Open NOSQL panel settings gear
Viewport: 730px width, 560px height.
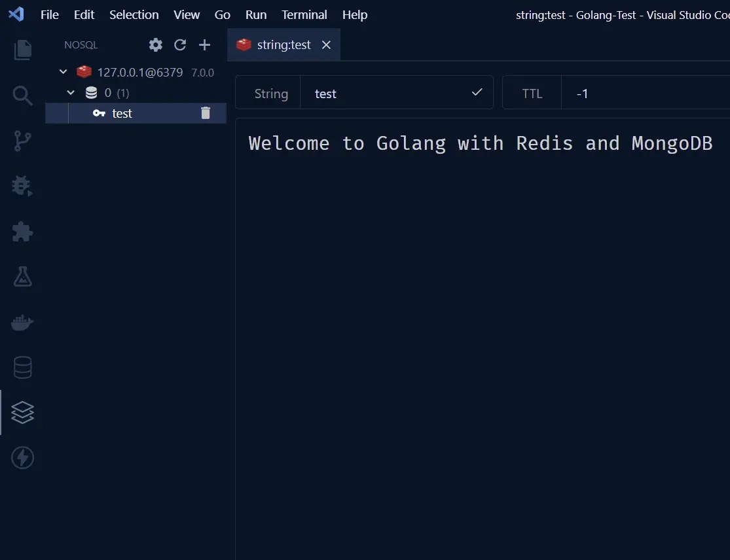(x=155, y=44)
